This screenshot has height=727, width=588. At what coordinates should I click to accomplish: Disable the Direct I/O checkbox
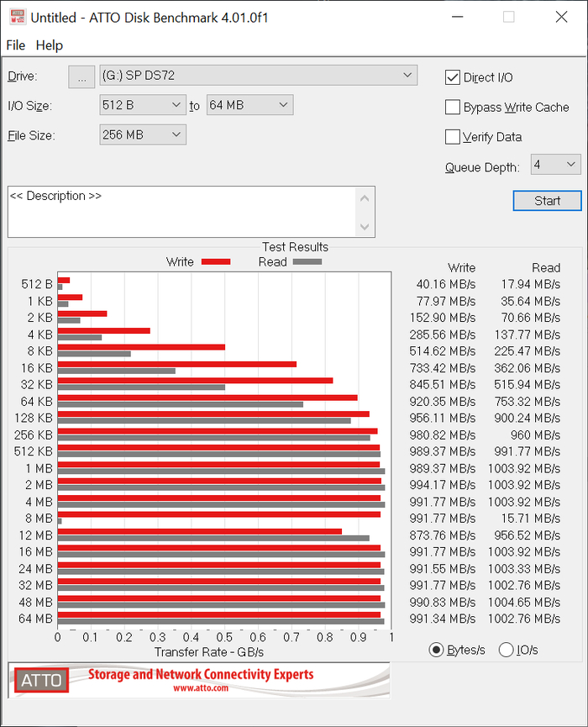453,77
